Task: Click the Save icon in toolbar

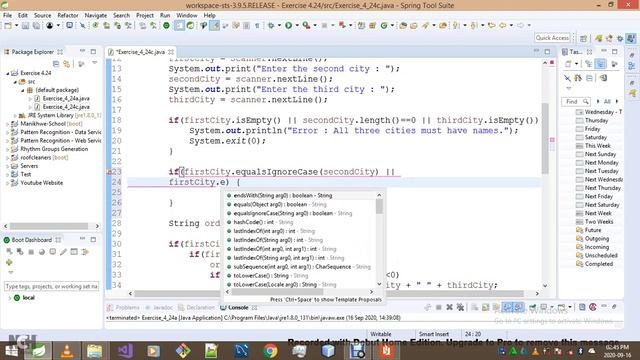Action: coord(25,25)
